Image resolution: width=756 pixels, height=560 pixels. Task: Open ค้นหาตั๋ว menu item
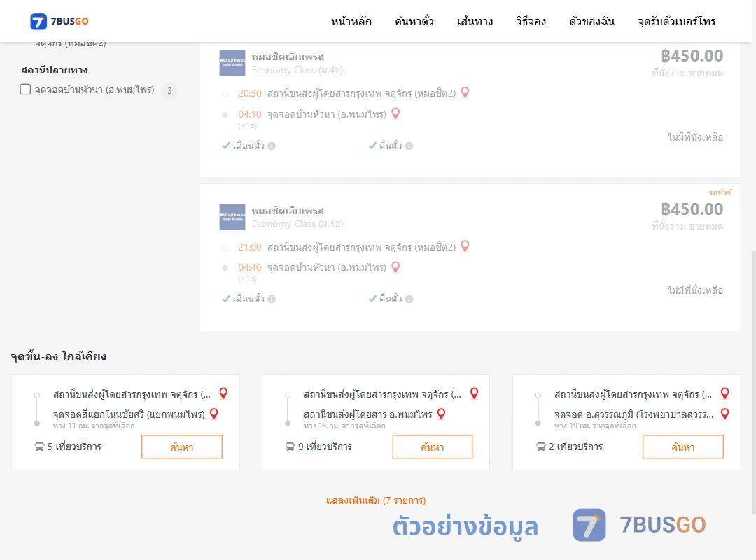(x=414, y=21)
